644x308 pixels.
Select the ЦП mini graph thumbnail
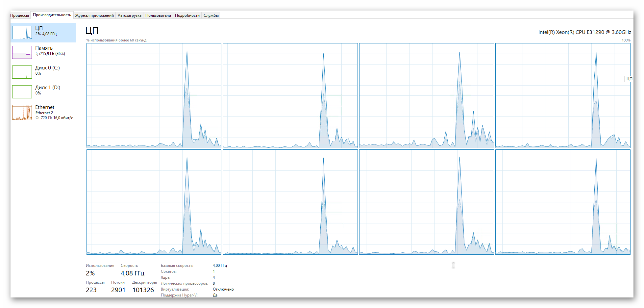[x=22, y=33]
